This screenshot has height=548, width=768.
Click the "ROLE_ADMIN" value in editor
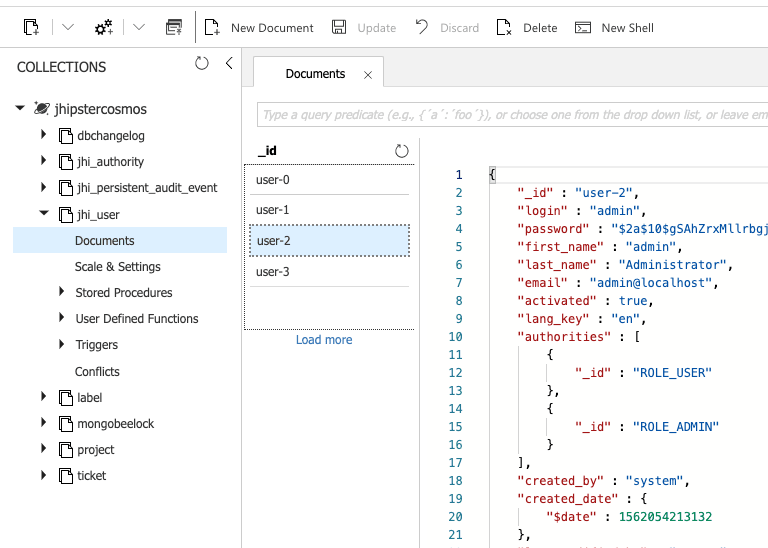click(x=676, y=427)
